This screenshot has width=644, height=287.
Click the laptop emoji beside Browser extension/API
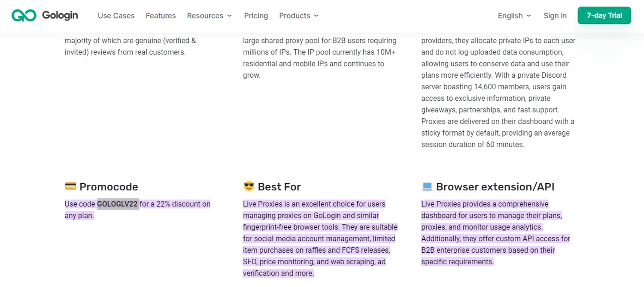pyautogui.click(x=427, y=187)
